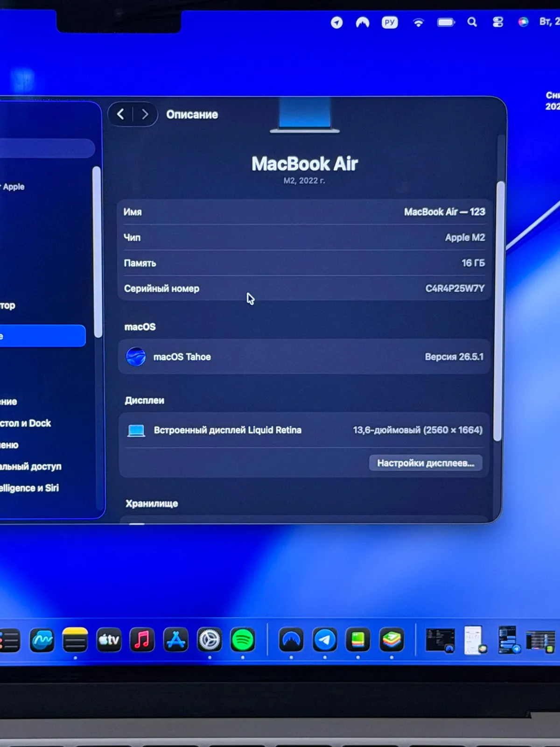This screenshot has width=560, height=747.
Task: Open Spotlight search magnifier
Action: pos(472,22)
